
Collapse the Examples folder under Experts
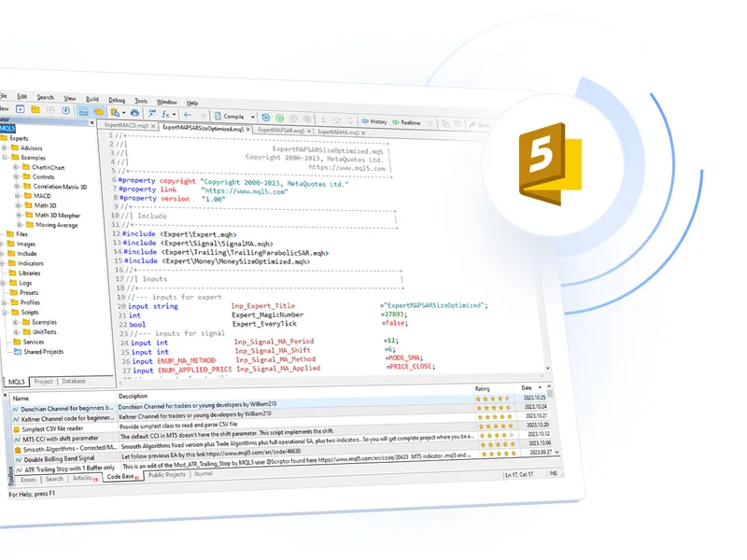click(x=5, y=157)
